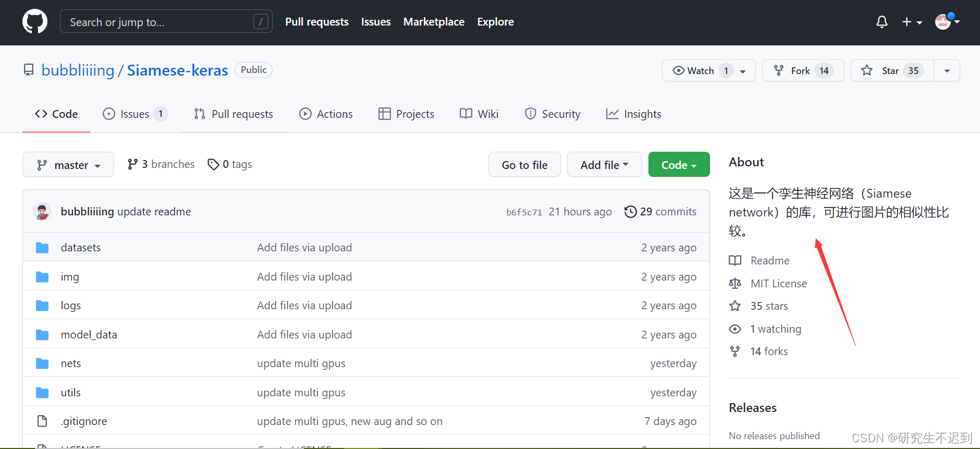980x449 pixels.
Task: Click the Go to file button
Action: pos(524,165)
